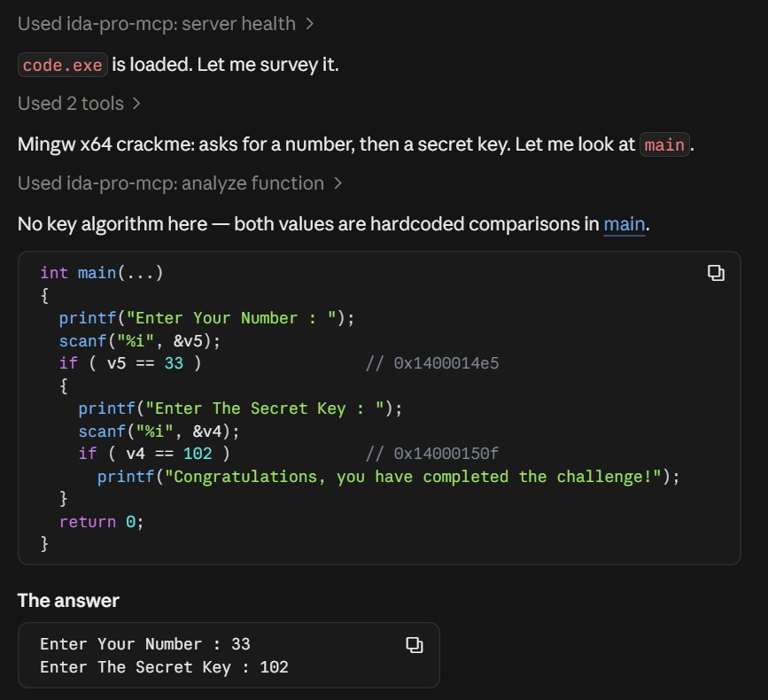Click the code.exe inline code chip
The width and height of the screenshot is (768, 700).
click(63, 65)
